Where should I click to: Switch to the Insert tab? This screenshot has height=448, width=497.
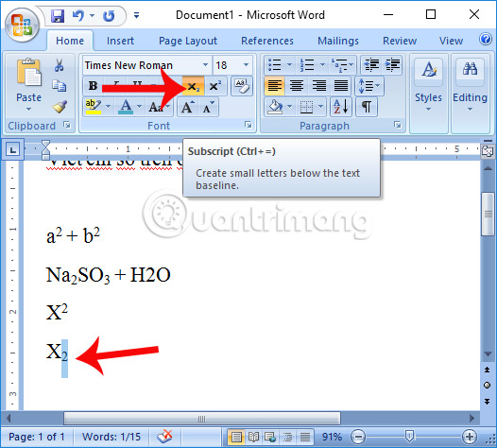(x=120, y=41)
